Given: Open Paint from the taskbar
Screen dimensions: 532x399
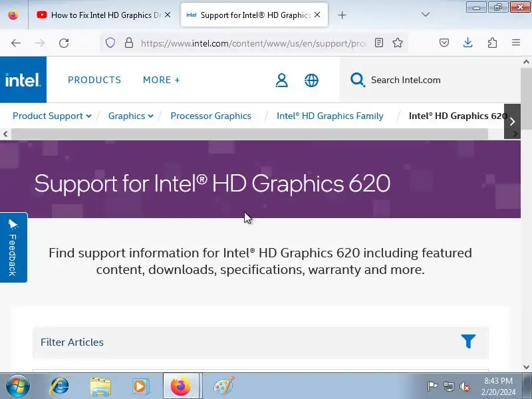Looking at the screenshot, I should [x=223, y=386].
